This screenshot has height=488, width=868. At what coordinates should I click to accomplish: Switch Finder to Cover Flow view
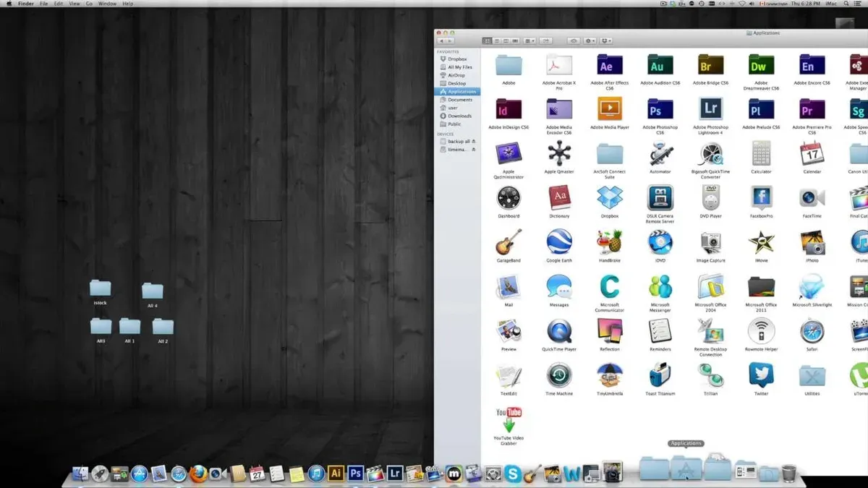pyautogui.click(x=516, y=41)
